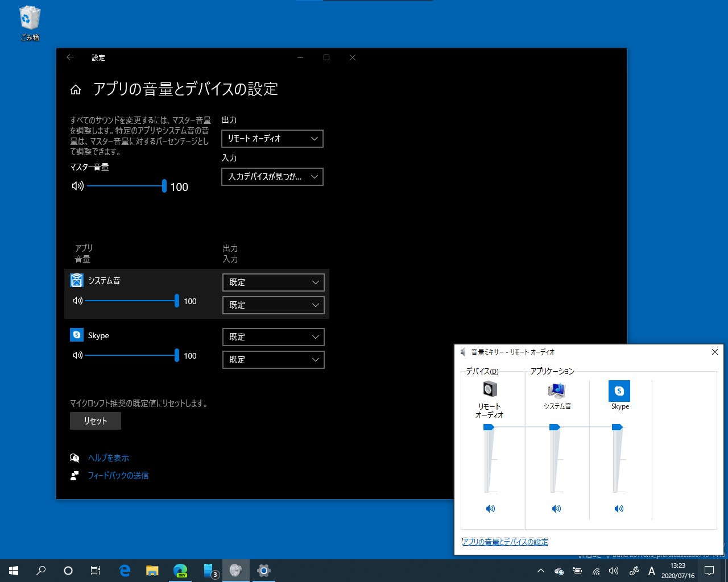Show hidden tray icons chevron
The image size is (728, 582).
point(541,571)
